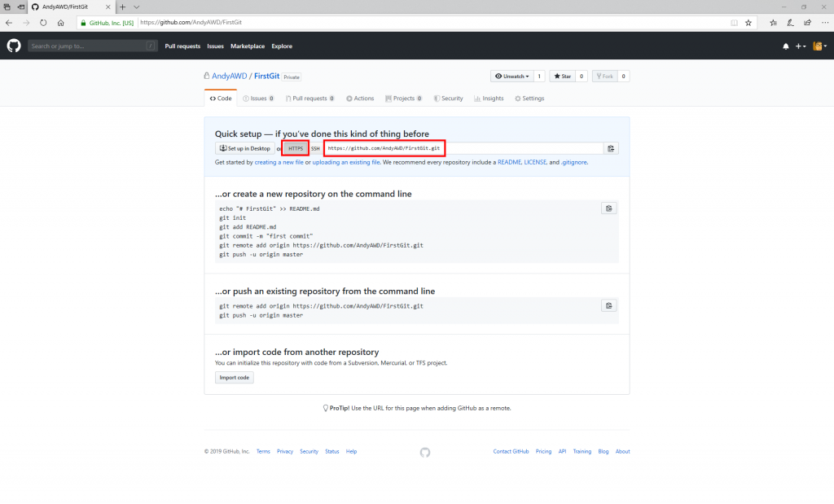834x504 pixels.
Task: Click Set up in Desktop
Action: [244, 148]
